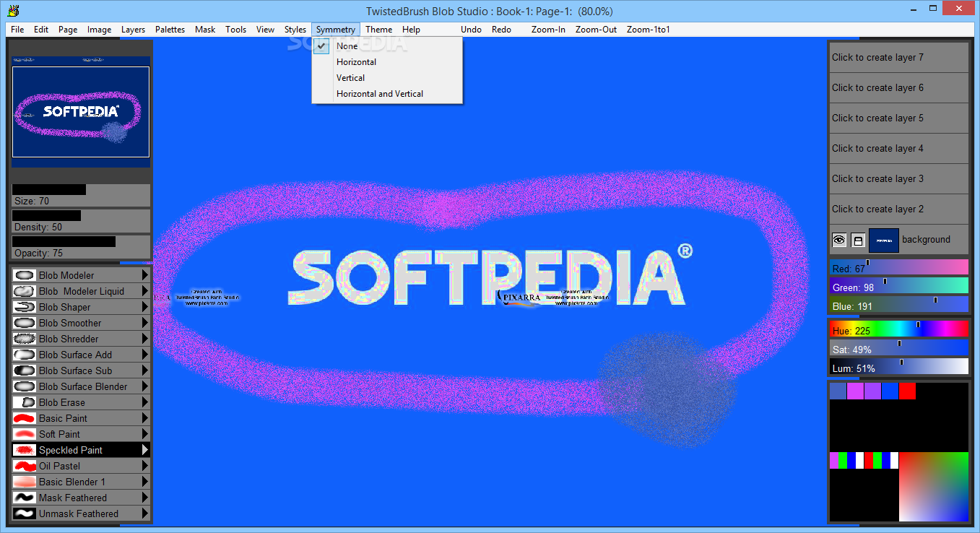
Task: Click the Undo button
Action: point(471,30)
